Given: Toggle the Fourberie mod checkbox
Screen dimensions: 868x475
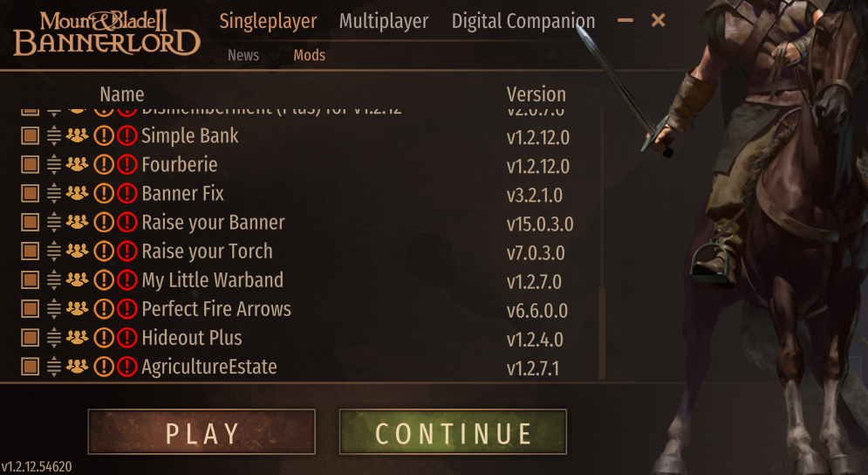Looking at the screenshot, I should click(x=30, y=164).
